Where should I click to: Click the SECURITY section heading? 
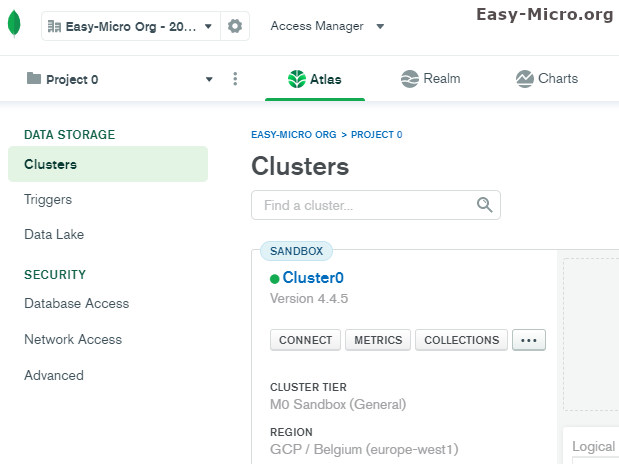pyautogui.click(x=55, y=274)
